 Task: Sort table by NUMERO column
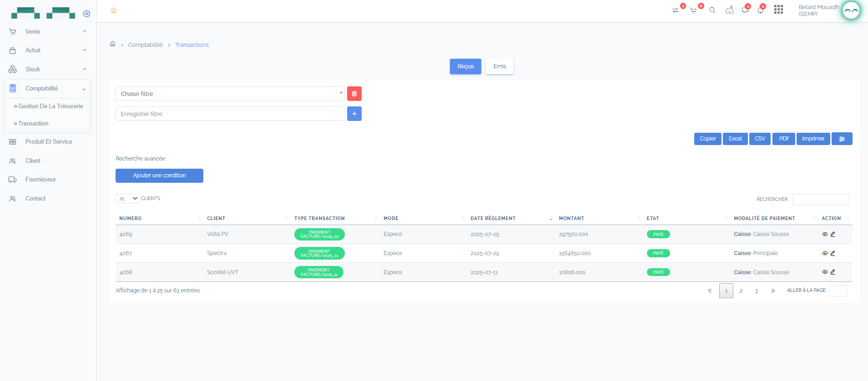tap(160, 218)
